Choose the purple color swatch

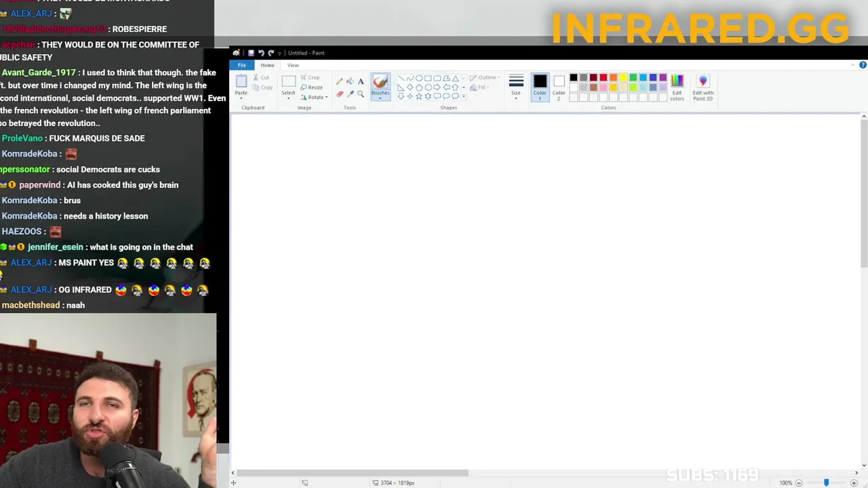663,77
